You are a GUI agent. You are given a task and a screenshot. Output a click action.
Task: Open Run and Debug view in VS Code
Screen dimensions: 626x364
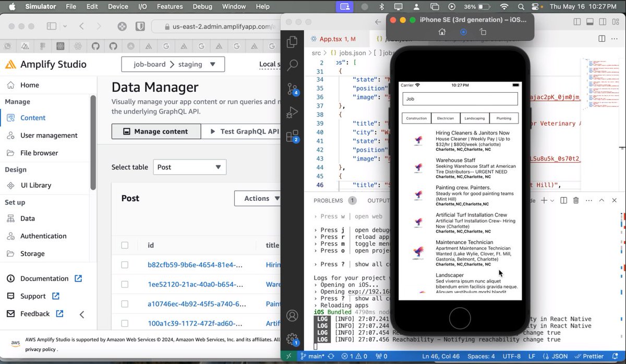pos(292,112)
